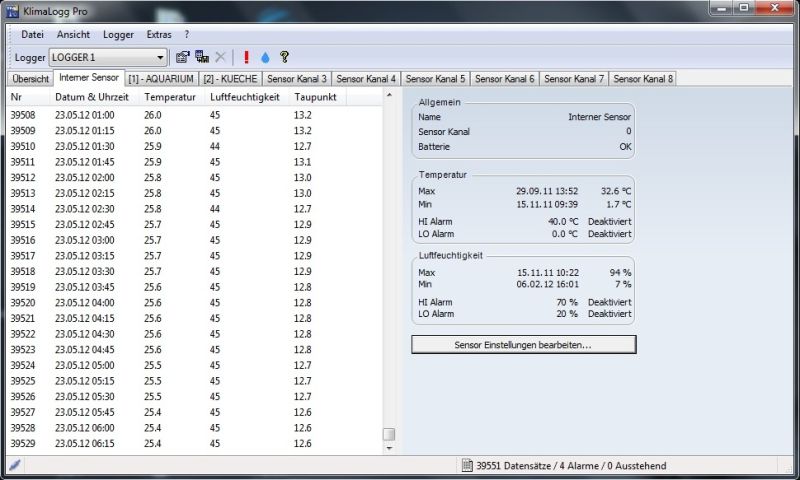Select the row dated 23.05.12 03:45
800x480 pixels.
(x=195, y=287)
